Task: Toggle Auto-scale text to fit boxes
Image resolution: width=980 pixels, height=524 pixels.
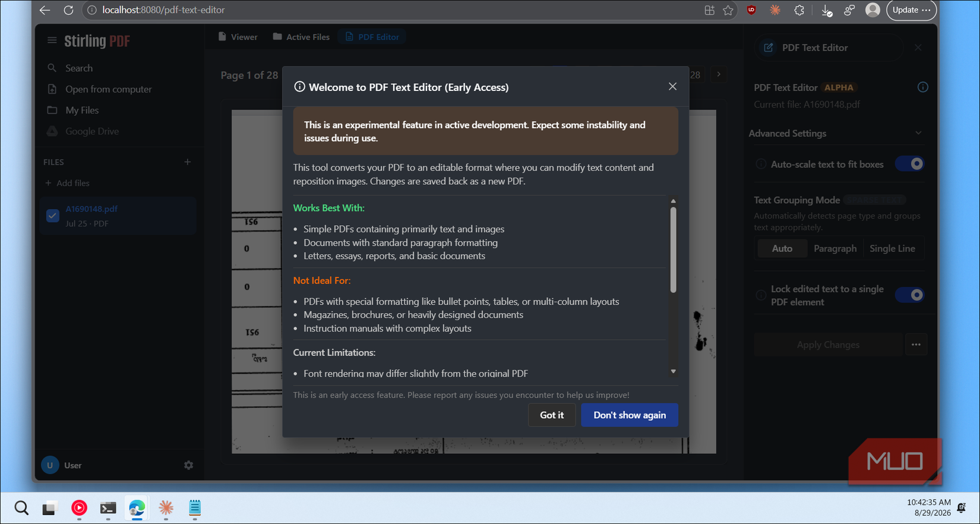Action: pos(909,164)
